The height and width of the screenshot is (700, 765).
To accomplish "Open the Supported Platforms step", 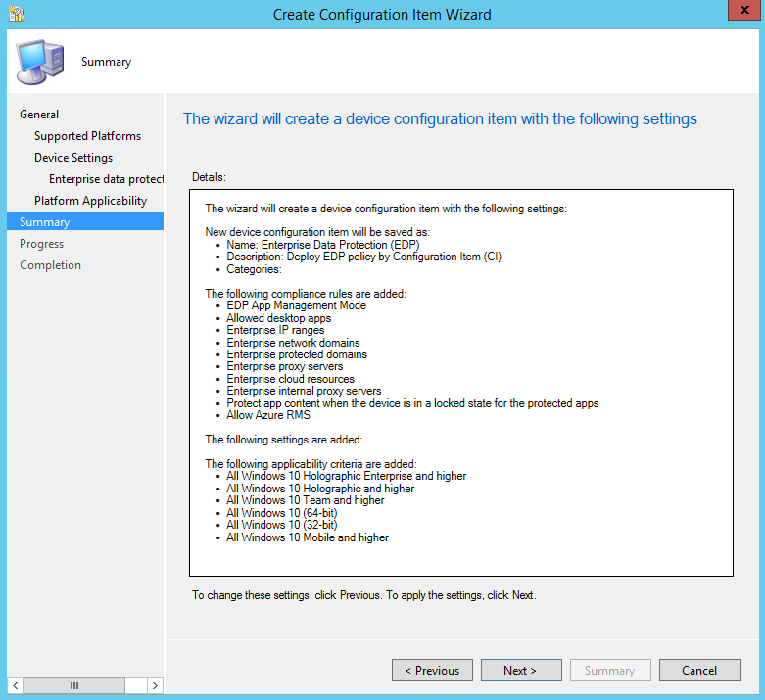I will tap(87, 136).
